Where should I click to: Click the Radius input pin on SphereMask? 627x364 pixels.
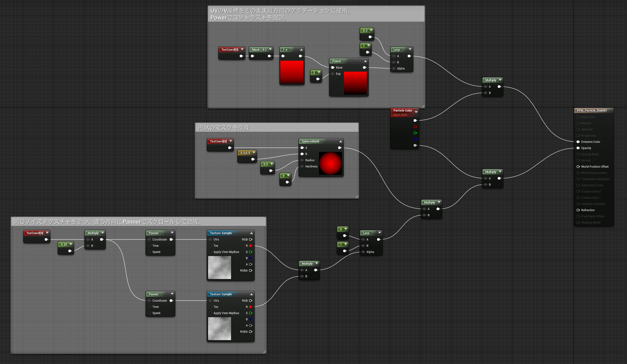(302, 160)
